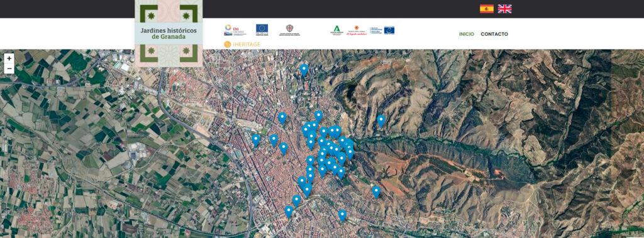Click the El legado andalusí logo
Viewport: 644px width, 238px height.
click(x=357, y=31)
